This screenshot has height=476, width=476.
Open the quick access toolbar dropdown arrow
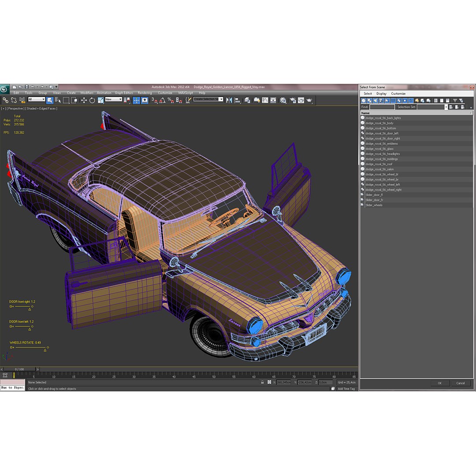click(x=56, y=87)
